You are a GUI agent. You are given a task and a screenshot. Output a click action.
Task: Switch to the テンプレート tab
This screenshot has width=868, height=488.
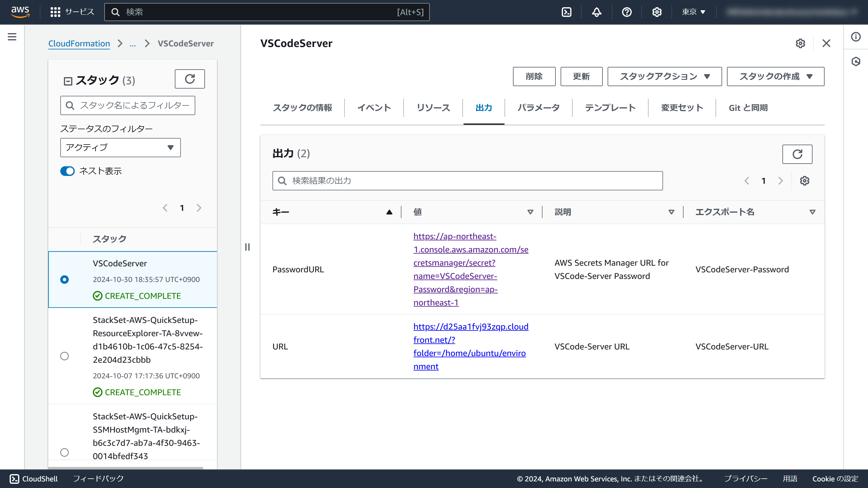coord(610,108)
